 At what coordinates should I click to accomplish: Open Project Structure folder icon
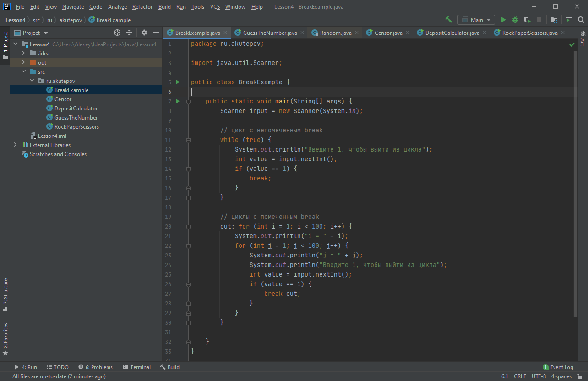554,20
